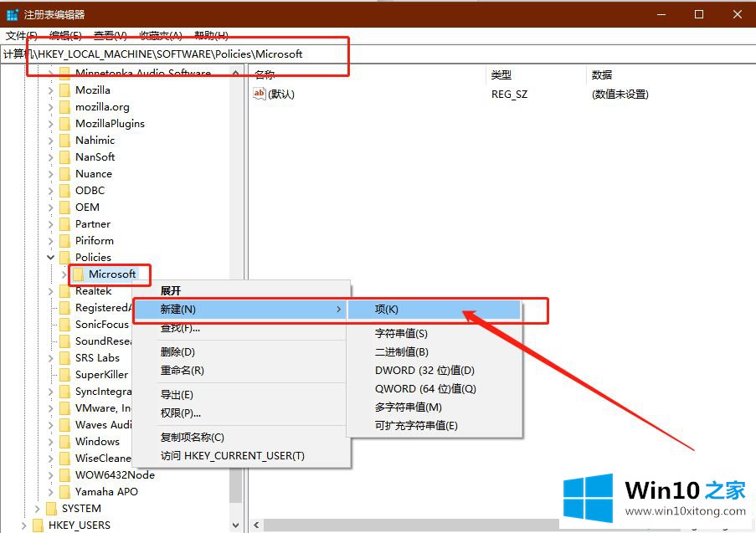Image resolution: width=756 pixels, height=533 pixels.
Task: Expand the ODBC tree node
Action: click(x=50, y=191)
